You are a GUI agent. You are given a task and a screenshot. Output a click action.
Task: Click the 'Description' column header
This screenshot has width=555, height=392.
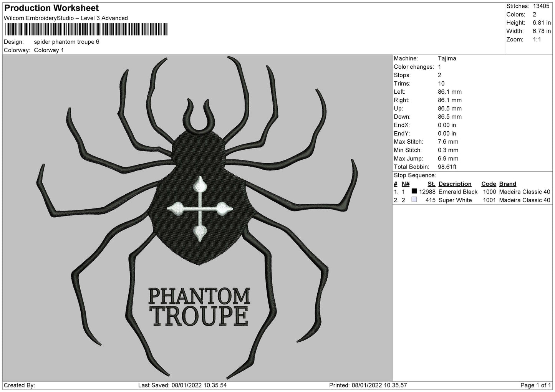coord(455,184)
